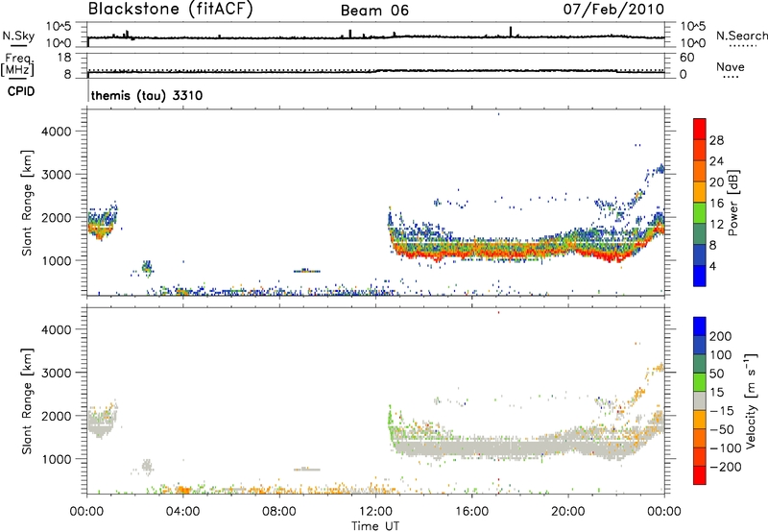Viewport: 768px width, 532px height.
Task: Pick the green 15-50 velocity colour segment
Action: pos(700,382)
